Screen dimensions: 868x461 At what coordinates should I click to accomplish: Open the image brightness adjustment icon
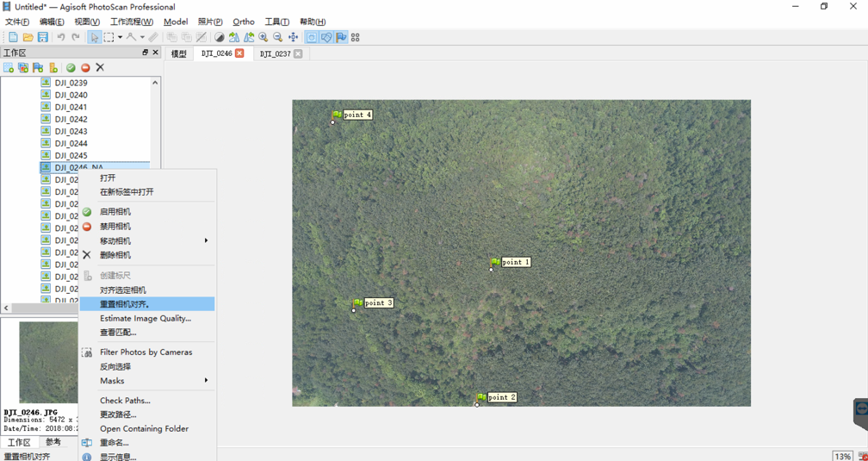coord(220,37)
